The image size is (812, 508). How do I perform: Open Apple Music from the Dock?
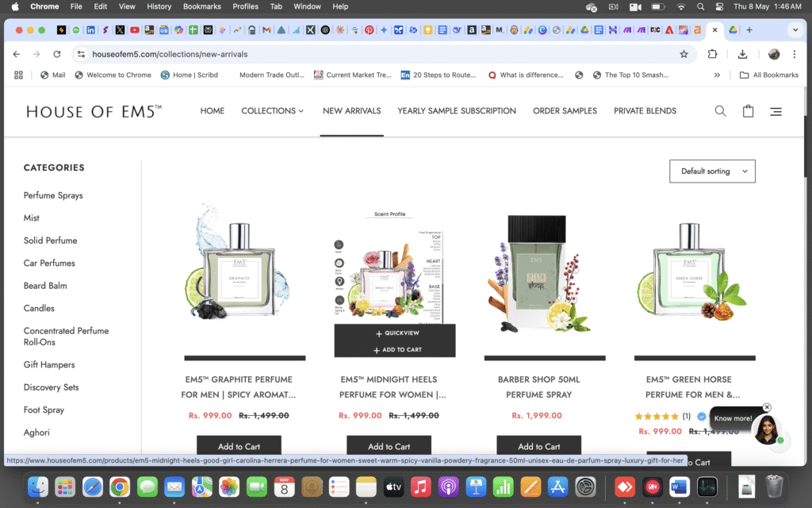(x=420, y=487)
